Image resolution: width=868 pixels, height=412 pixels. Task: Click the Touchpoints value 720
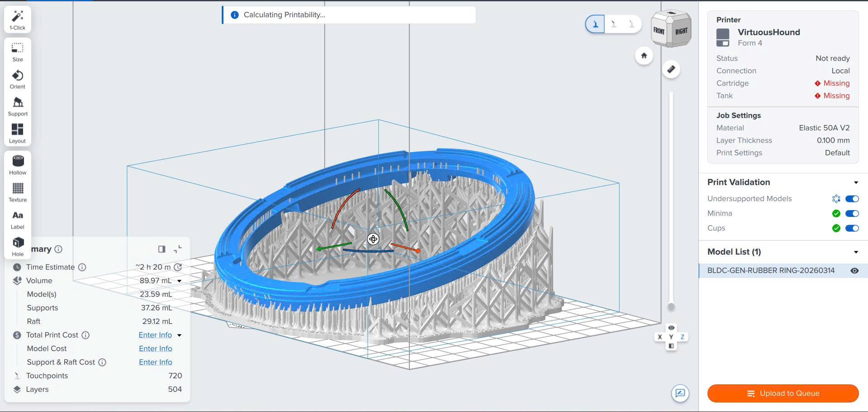(x=175, y=376)
